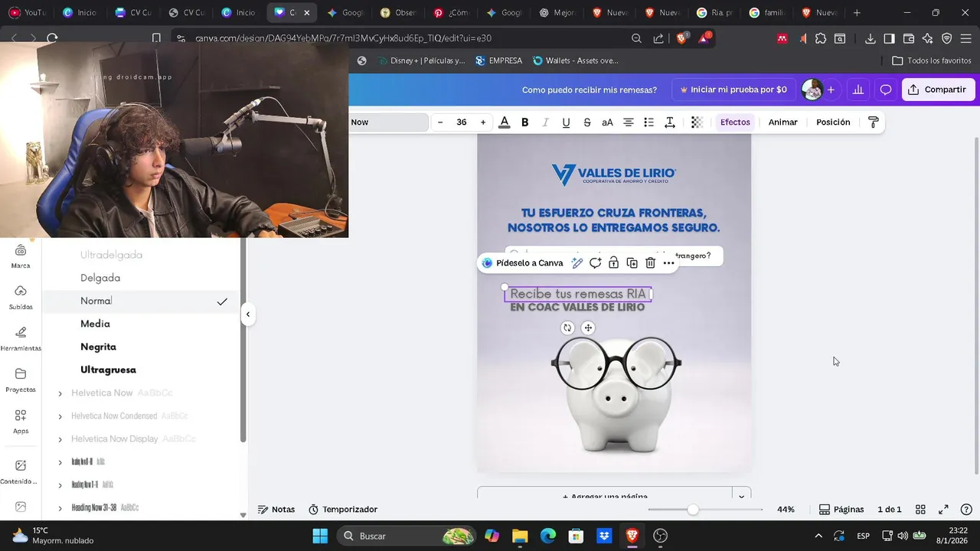Click the rotate handle under text

tap(567, 328)
